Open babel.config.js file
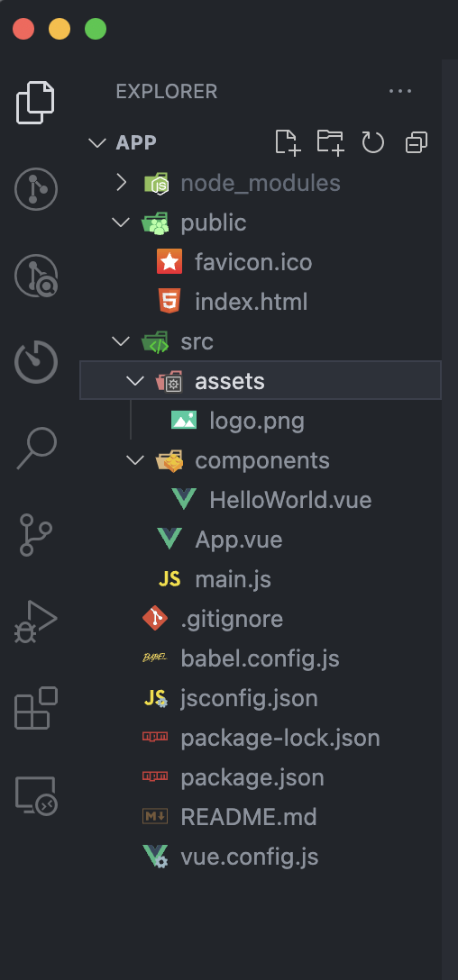Image resolution: width=458 pixels, height=980 pixels. [261, 658]
